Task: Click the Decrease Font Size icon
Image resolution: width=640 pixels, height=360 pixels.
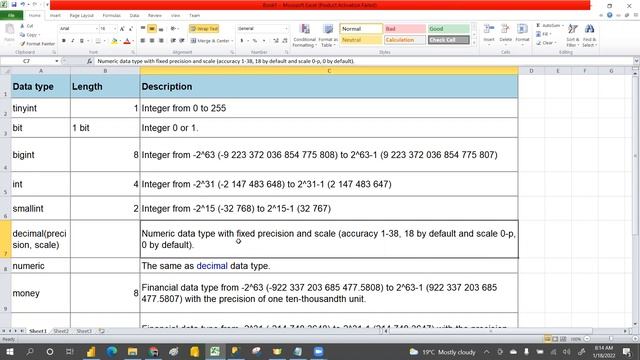Action: (x=131, y=29)
